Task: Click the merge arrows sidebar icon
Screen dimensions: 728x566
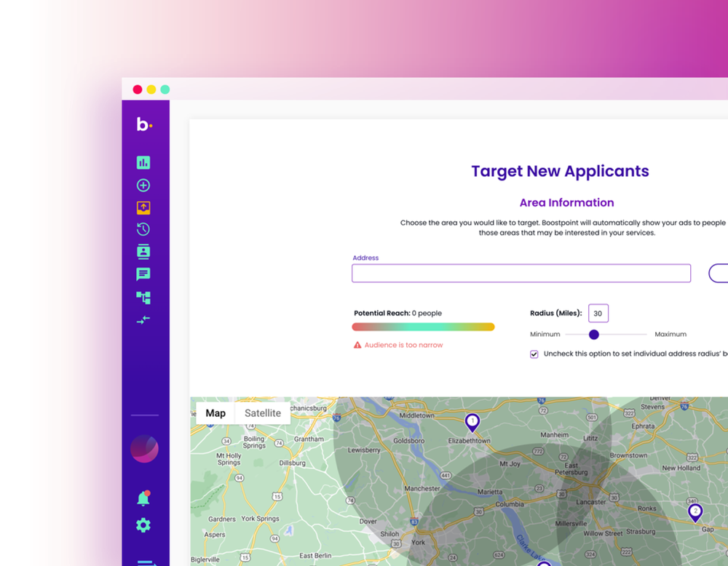Action: [143, 319]
